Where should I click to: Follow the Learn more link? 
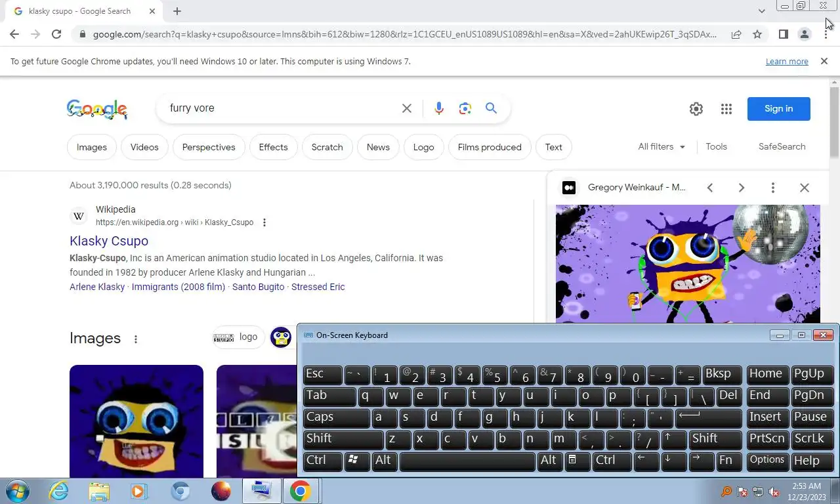[x=787, y=61]
